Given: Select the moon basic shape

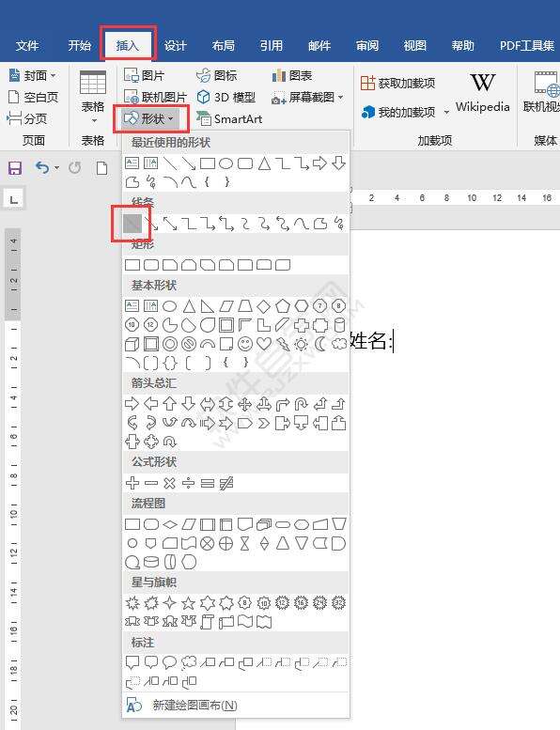Looking at the screenshot, I should point(320,344).
